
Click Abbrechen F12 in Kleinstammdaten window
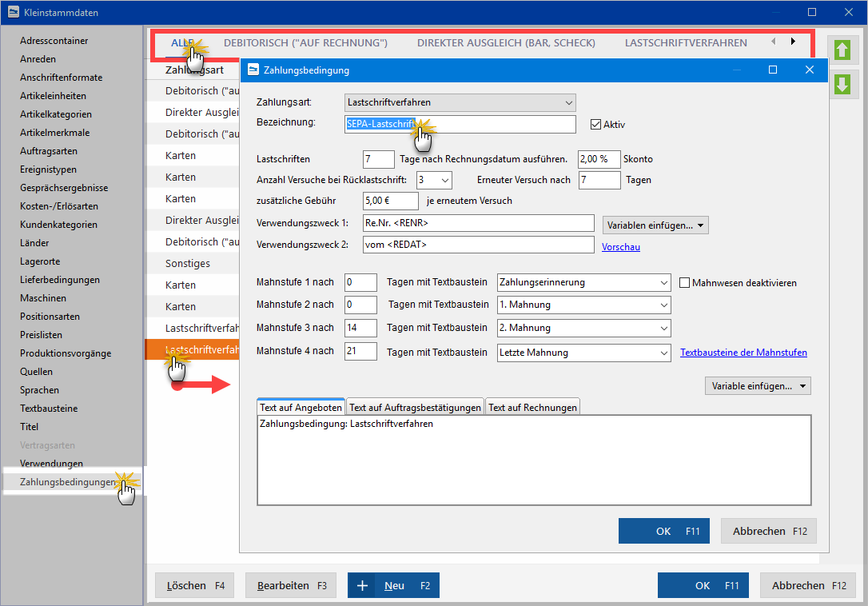tap(808, 585)
